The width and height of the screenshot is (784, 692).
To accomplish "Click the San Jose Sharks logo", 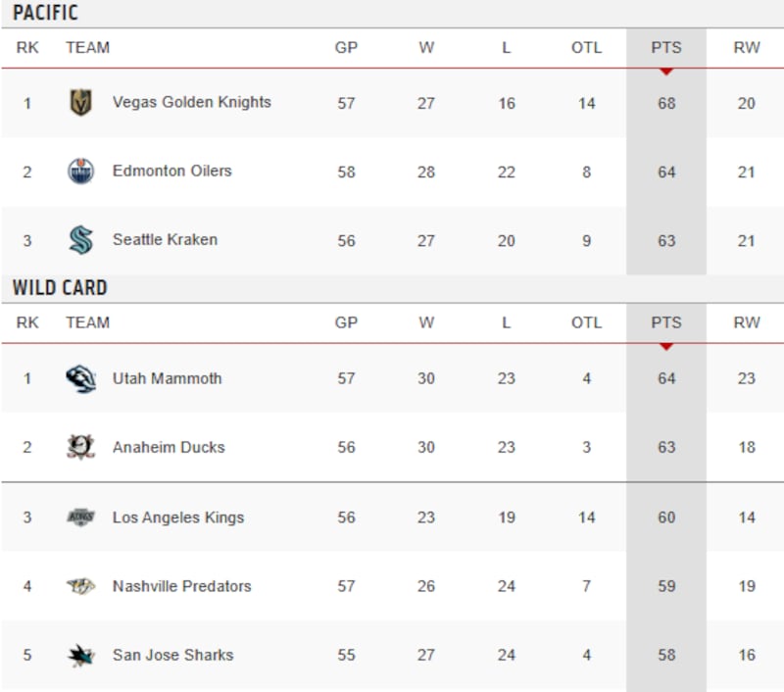I will pos(80,655).
